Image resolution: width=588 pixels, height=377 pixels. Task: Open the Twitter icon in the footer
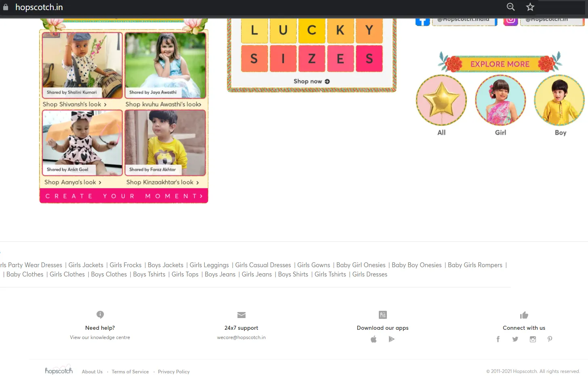pyautogui.click(x=515, y=339)
